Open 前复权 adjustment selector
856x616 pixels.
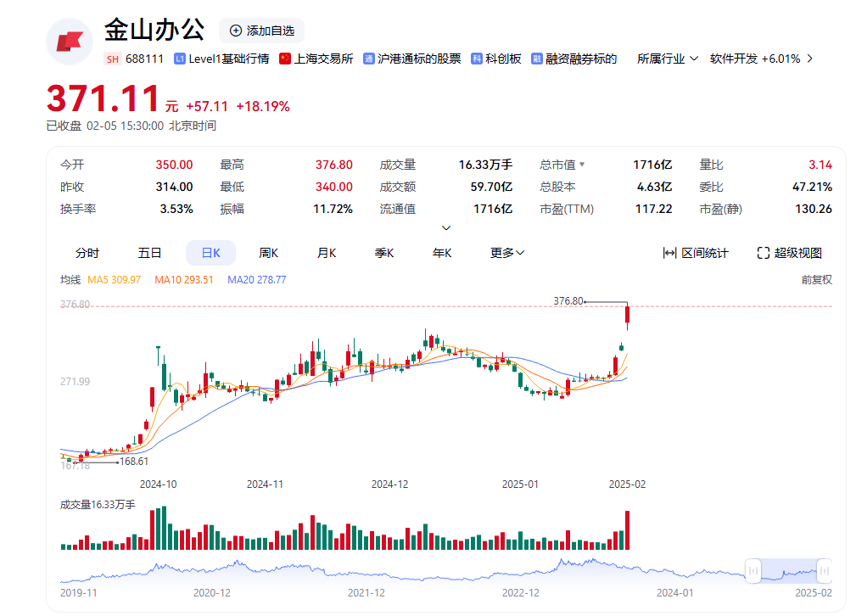817,280
